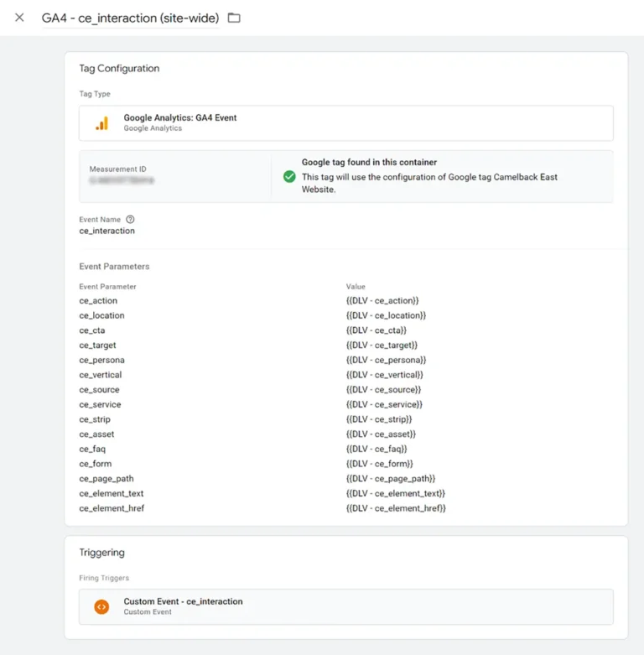Click the Event Name value ce_interaction
This screenshot has height=655, width=644.
click(x=107, y=231)
